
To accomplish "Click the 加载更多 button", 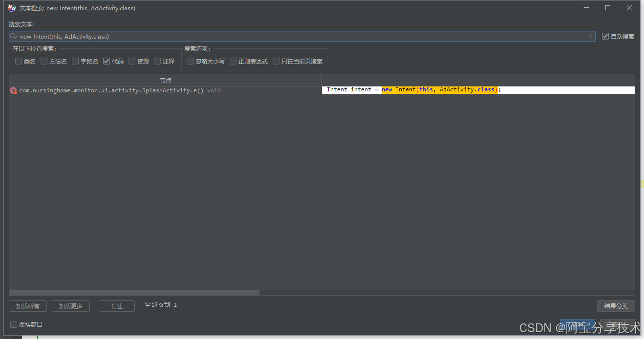I will point(71,306).
